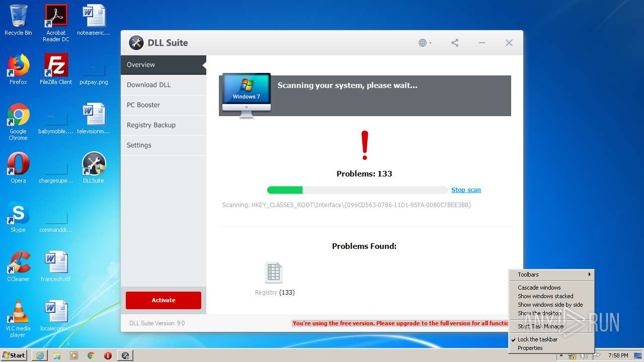644x362 pixels.
Task: Select the Overview sidebar tab
Action: (x=164, y=65)
